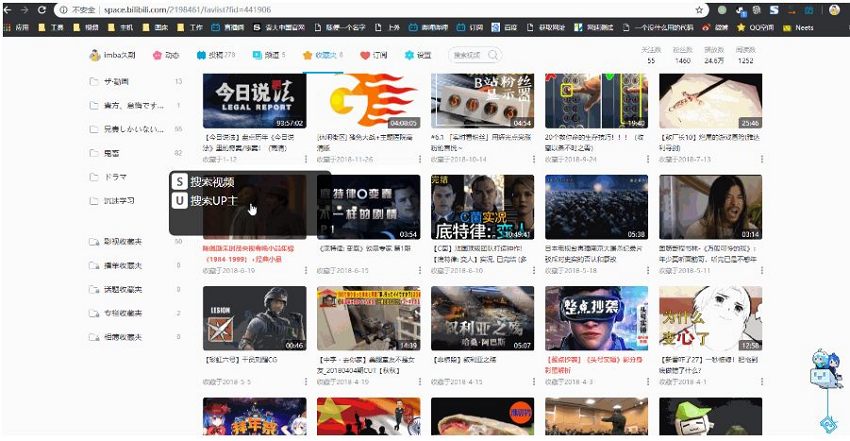Open the 为什么变心了 video thumbnail

click(711, 319)
